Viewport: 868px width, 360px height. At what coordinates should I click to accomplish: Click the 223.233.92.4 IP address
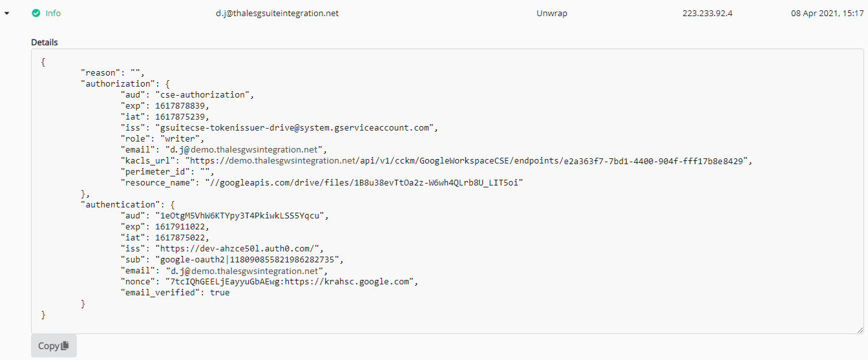(707, 14)
